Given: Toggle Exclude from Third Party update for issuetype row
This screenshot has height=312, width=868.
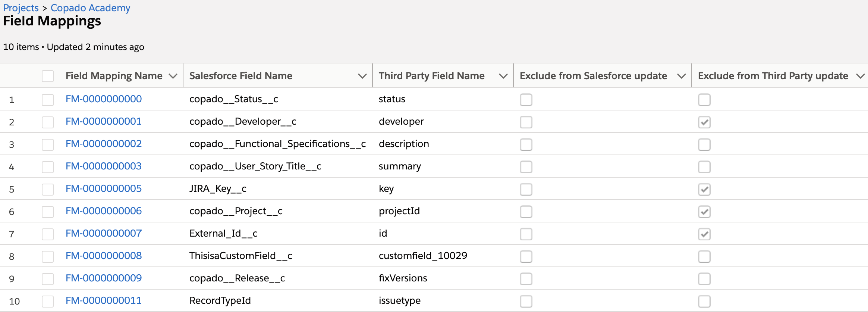Looking at the screenshot, I should pos(704,301).
